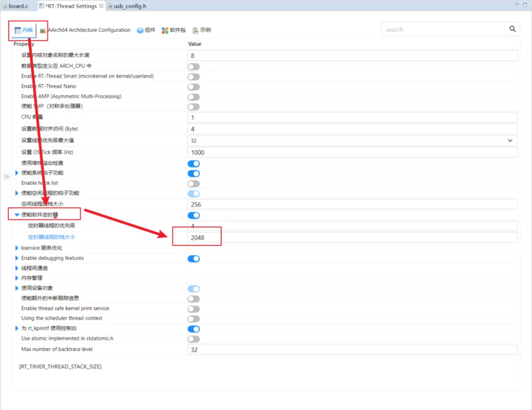Toggle Enable debugging features switch
532x410 pixels.
point(194,259)
